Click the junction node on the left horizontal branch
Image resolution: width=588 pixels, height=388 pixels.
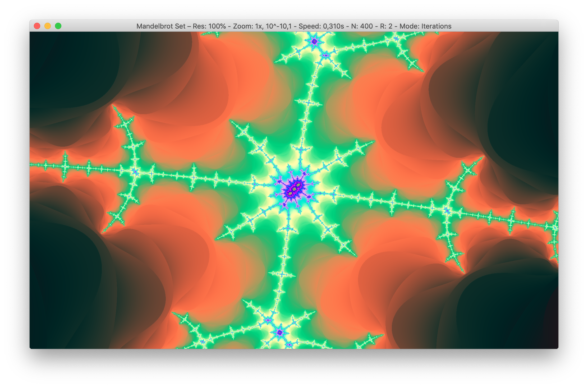coord(135,172)
